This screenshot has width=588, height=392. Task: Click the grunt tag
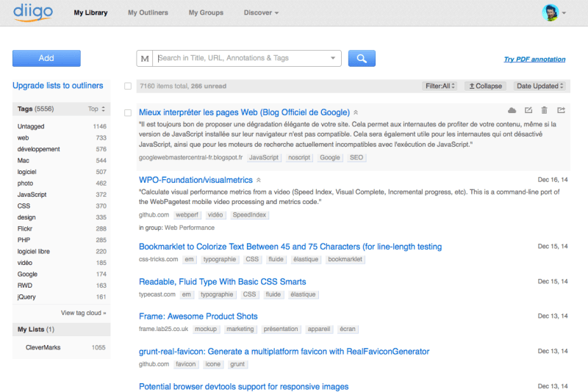coord(237,364)
